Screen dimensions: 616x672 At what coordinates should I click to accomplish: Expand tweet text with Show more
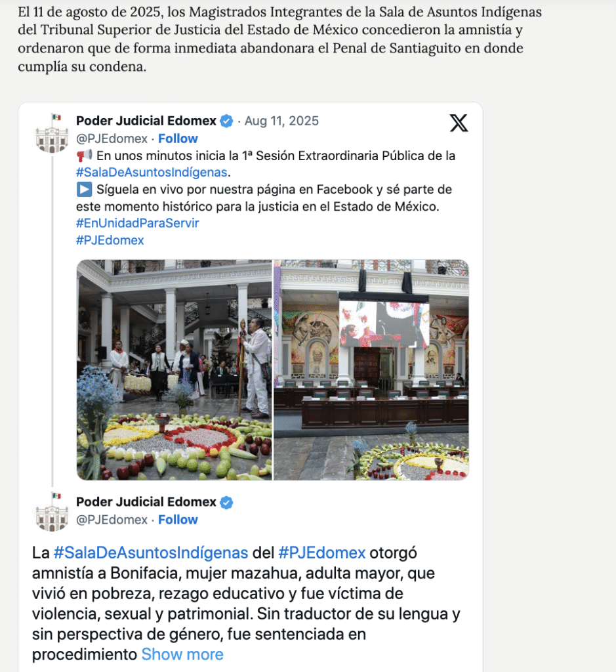pyautogui.click(x=182, y=654)
